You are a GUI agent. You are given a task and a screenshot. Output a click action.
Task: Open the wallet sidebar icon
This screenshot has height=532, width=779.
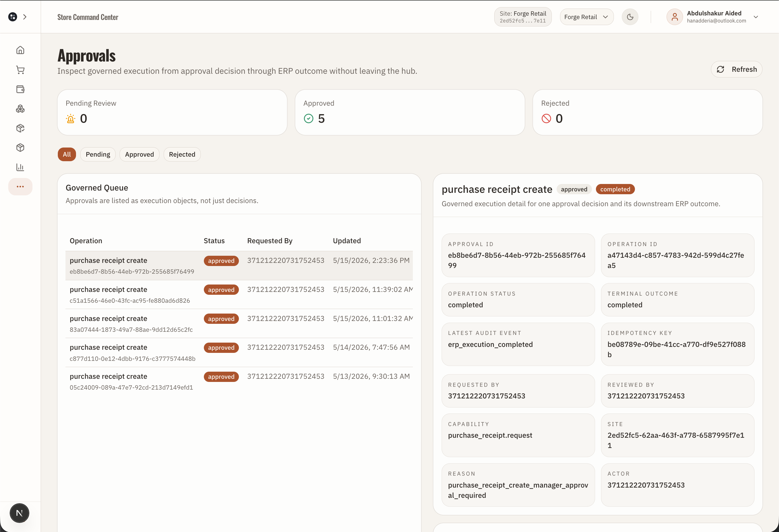pyautogui.click(x=20, y=89)
